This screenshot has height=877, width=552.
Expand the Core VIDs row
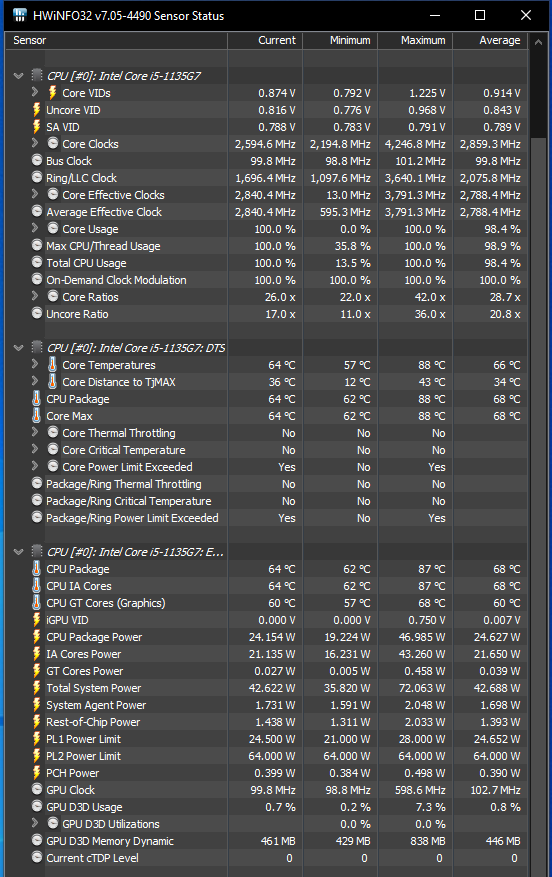35,91
